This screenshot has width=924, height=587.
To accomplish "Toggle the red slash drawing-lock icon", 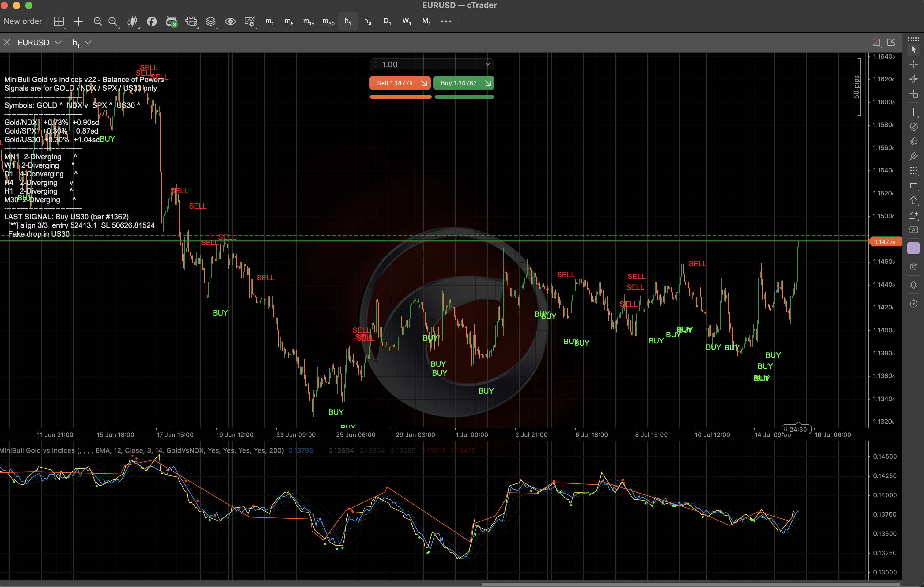I will (876, 42).
